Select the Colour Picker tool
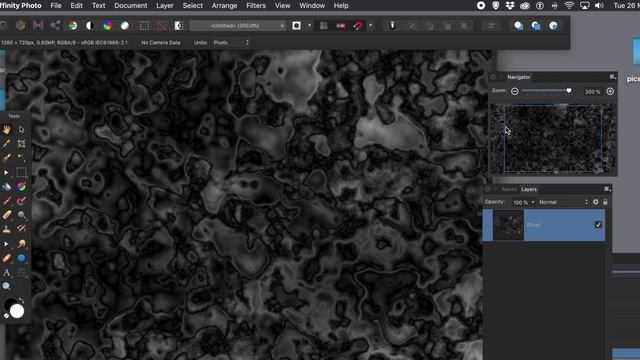640x360 pixels. click(7, 143)
